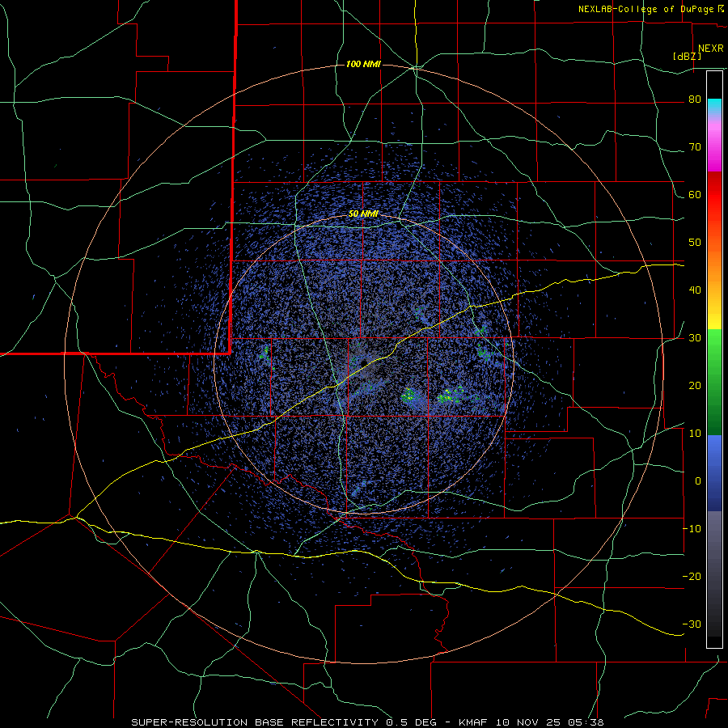The image size is (728, 728).
Task: Click SUPER-RESOLUTION BASE REFLECTIVITY in the caption
Action: click(x=255, y=722)
